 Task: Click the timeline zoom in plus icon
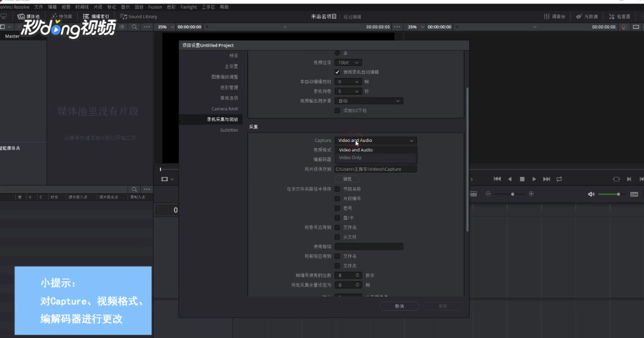(531, 193)
